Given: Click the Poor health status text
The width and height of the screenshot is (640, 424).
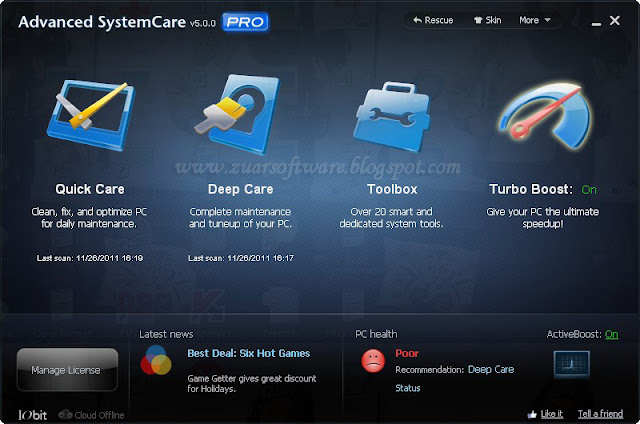Looking at the screenshot, I should [407, 353].
